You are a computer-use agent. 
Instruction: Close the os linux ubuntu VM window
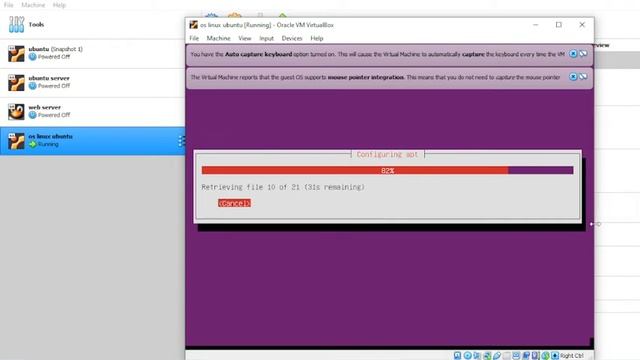(582, 25)
